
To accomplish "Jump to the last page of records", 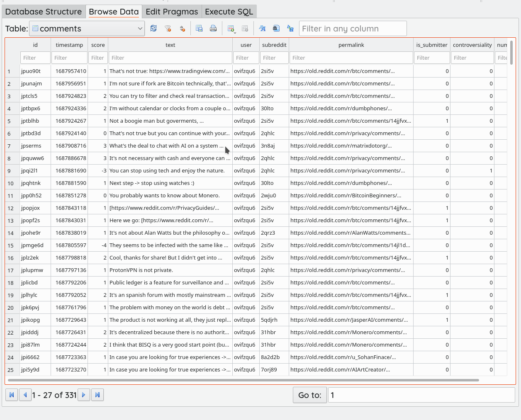I will (97, 395).
